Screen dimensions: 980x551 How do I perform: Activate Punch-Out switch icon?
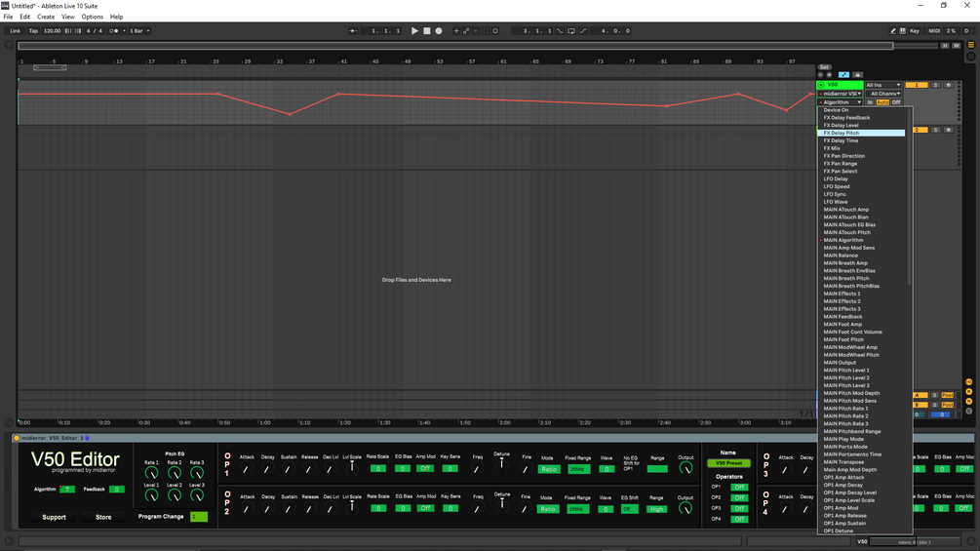583,30
